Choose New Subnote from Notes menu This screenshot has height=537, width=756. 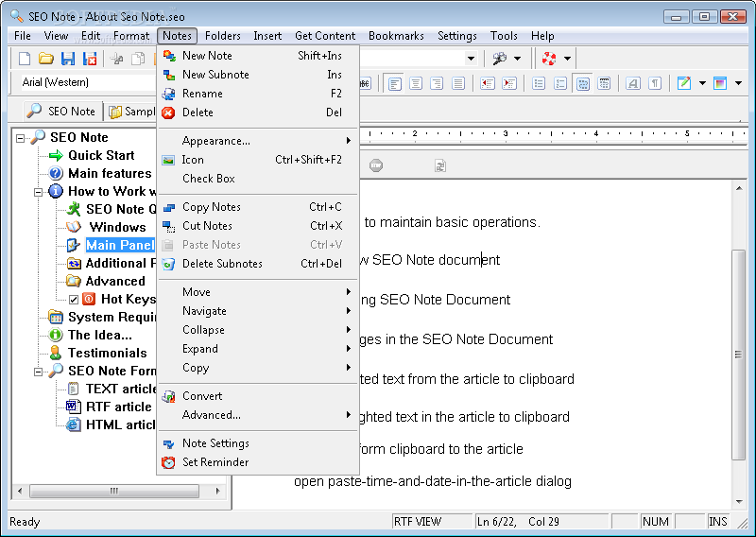[x=259, y=75]
